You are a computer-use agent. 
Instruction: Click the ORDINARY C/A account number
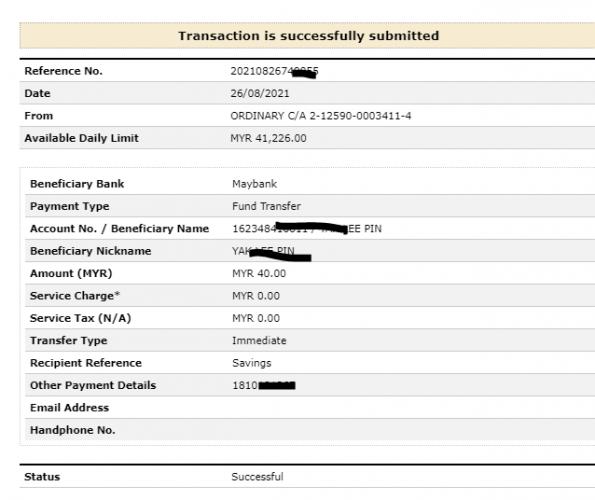321,116
